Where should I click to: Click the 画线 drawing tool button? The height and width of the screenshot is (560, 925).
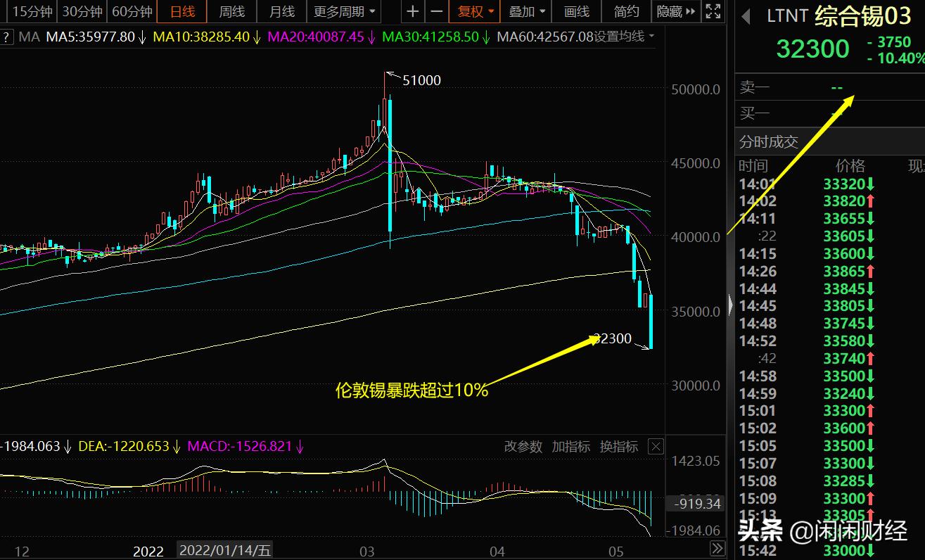[576, 11]
